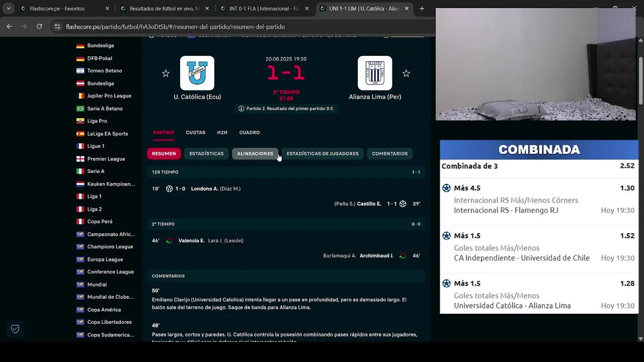The height and width of the screenshot is (362, 644).
Task: Click player name Valencia E.
Action: 192,240
